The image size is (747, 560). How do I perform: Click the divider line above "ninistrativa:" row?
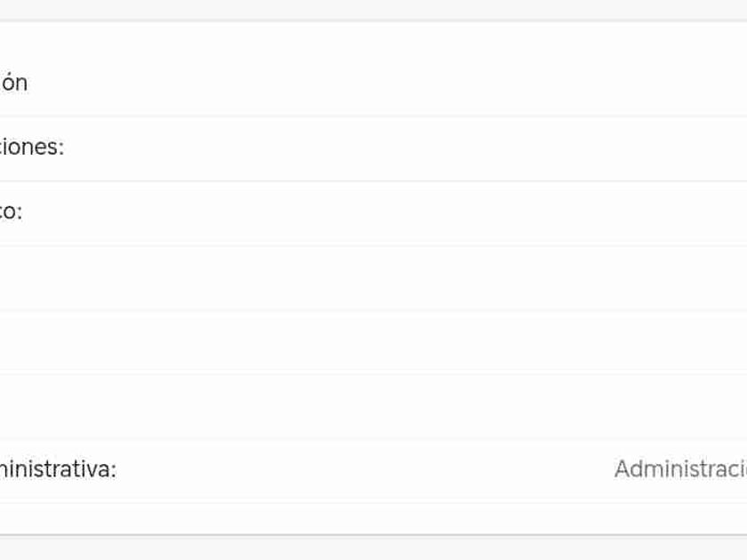pyautogui.click(x=373, y=438)
